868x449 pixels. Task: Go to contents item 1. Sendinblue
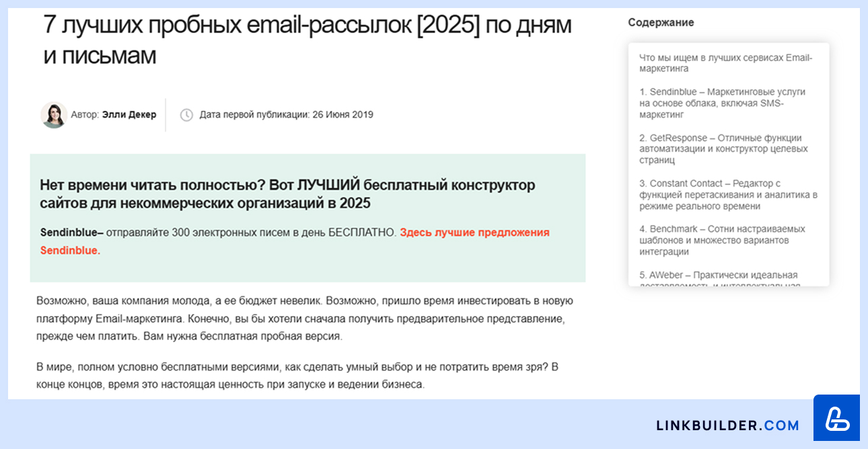point(722,104)
